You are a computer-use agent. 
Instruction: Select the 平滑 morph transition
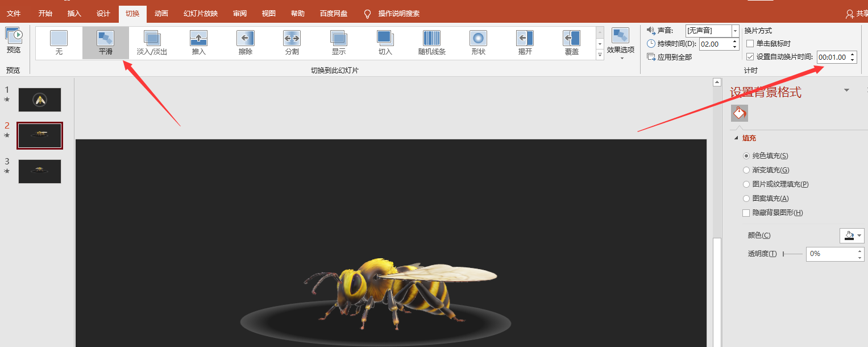(x=106, y=43)
